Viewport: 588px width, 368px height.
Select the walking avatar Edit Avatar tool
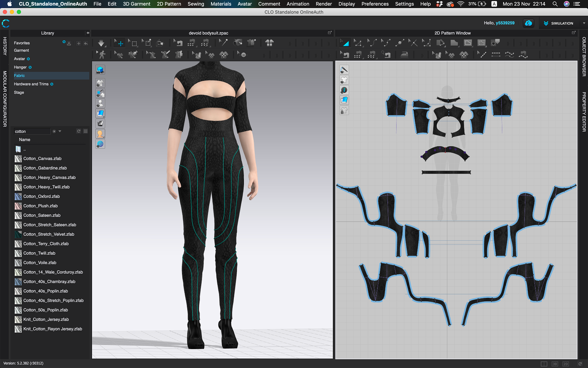click(x=101, y=55)
